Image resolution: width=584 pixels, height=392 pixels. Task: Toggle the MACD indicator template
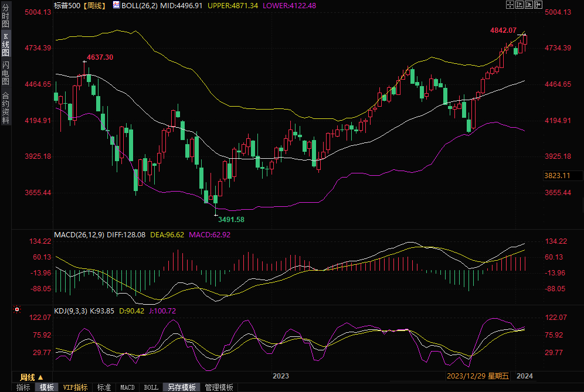(x=127, y=387)
